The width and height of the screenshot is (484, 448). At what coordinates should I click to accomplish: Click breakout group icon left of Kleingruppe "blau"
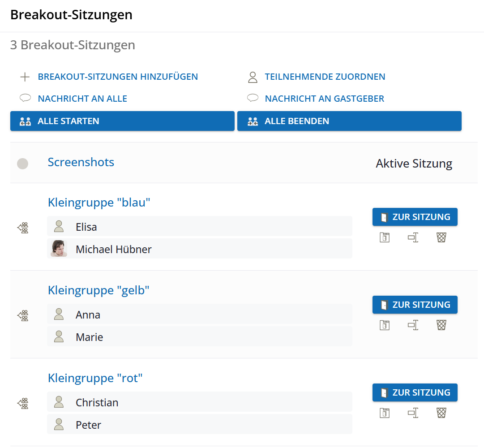pyautogui.click(x=23, y=228)
